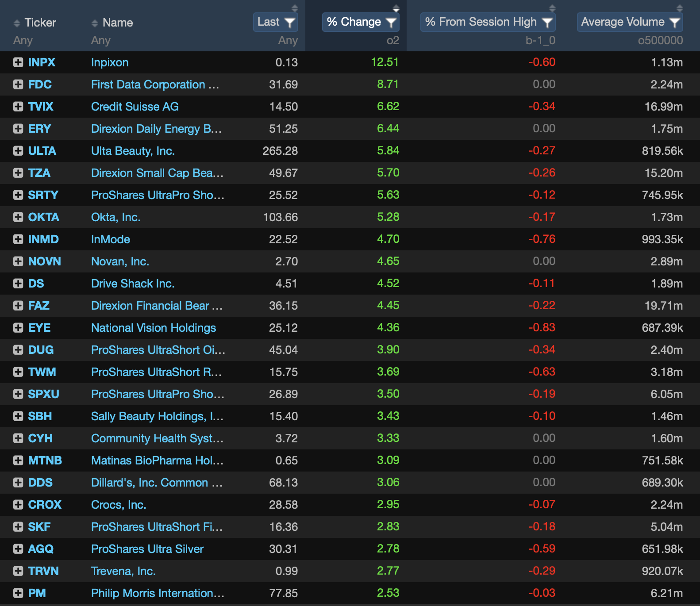Expand the SRTY row plus icon

(x=18, y=195)
